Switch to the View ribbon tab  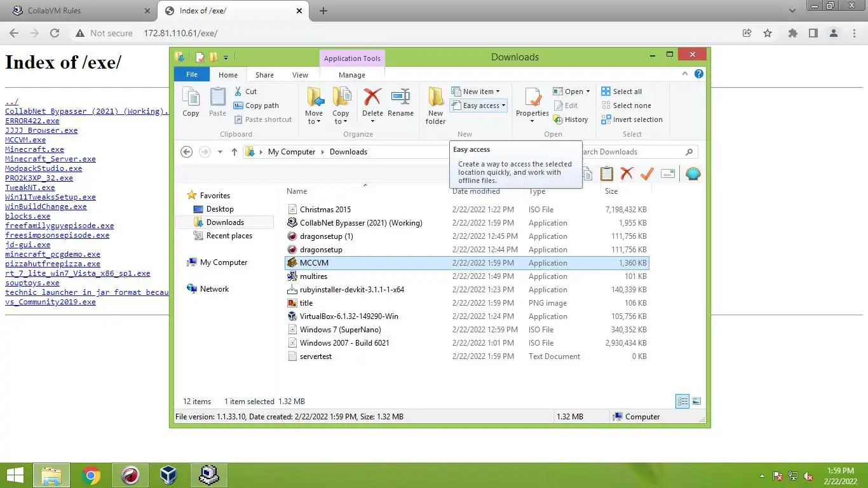tap(300, 75)
